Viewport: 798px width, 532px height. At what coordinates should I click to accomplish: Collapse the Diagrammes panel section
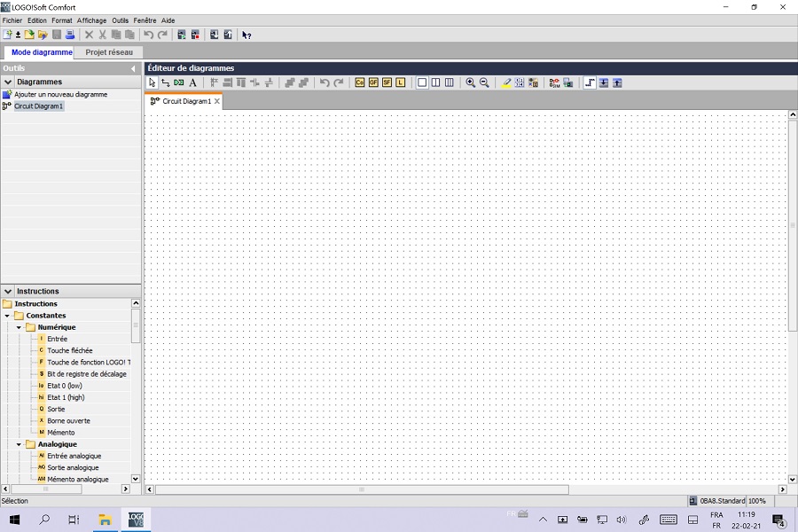(x=8, y=82)
